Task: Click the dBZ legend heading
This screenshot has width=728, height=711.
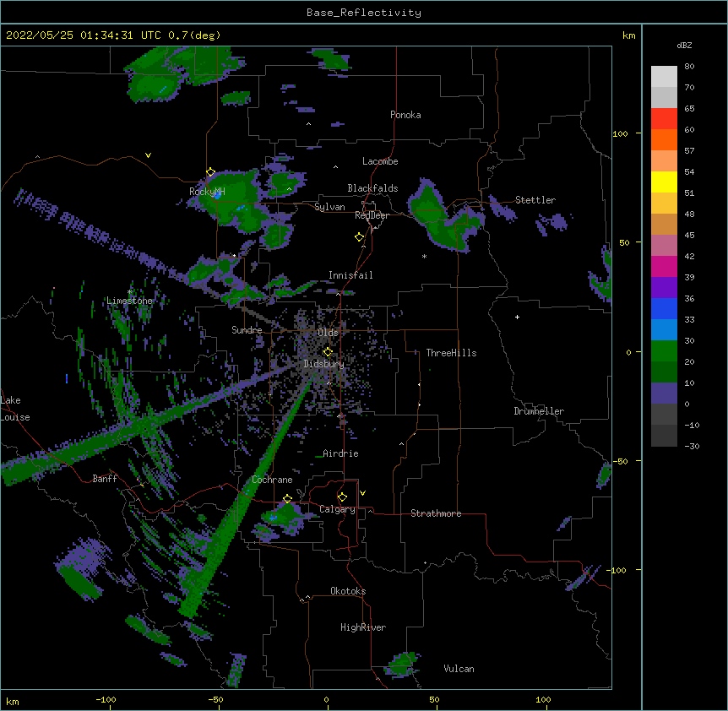Action: pyautogui.click(x=684, y=46)
